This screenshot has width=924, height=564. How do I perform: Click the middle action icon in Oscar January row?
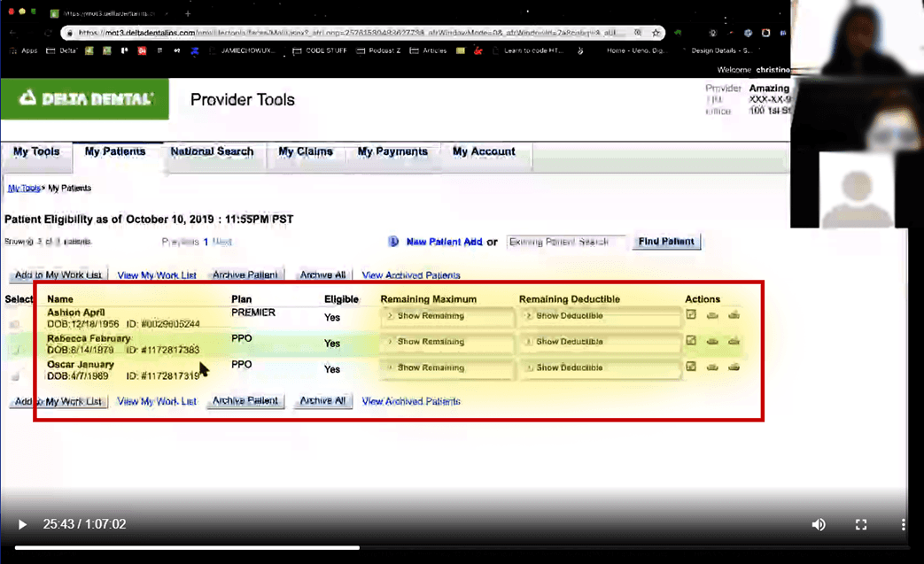tap(712, 367)
